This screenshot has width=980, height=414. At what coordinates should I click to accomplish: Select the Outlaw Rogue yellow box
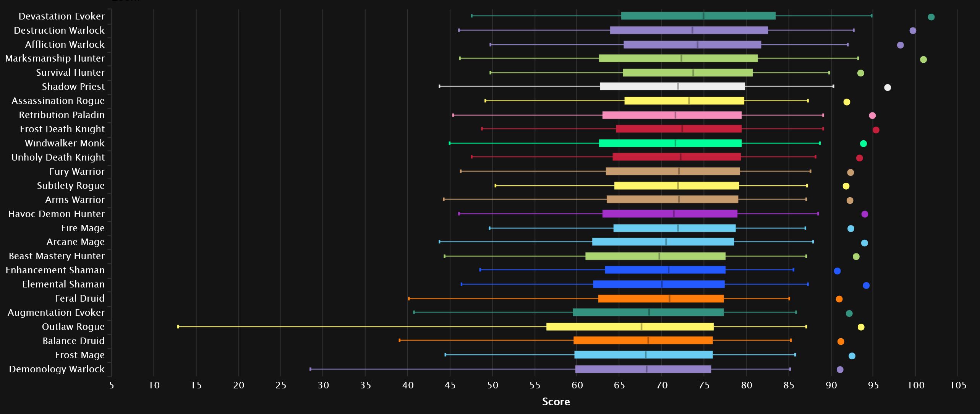(630, 326)
